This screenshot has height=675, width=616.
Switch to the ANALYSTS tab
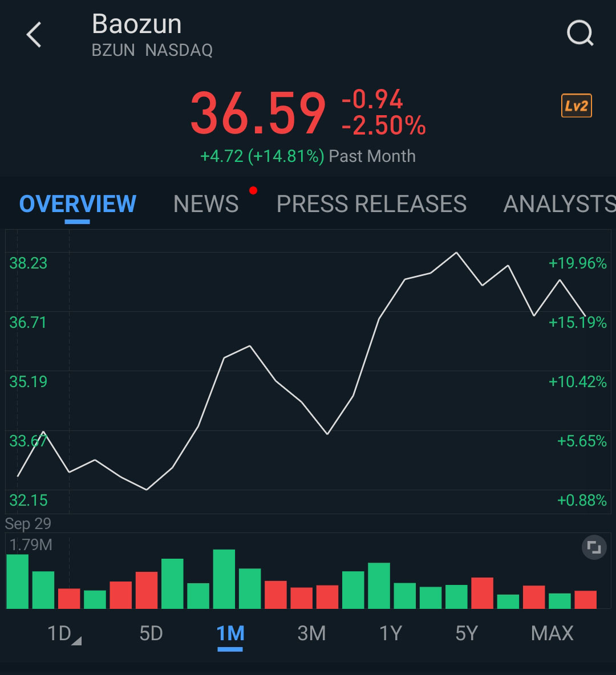560,204
